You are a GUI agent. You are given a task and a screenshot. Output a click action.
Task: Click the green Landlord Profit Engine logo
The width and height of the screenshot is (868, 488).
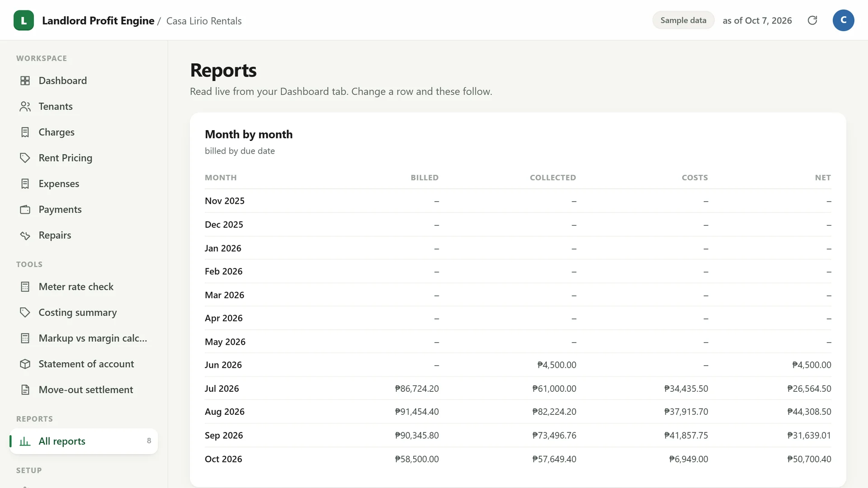[24, 20]
